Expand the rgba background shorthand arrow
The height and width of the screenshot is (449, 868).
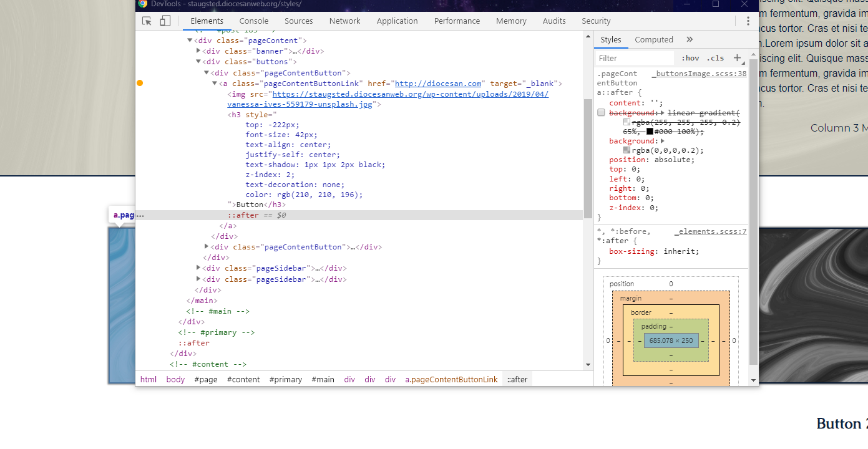pyautogui.click(x=662, y=141)
